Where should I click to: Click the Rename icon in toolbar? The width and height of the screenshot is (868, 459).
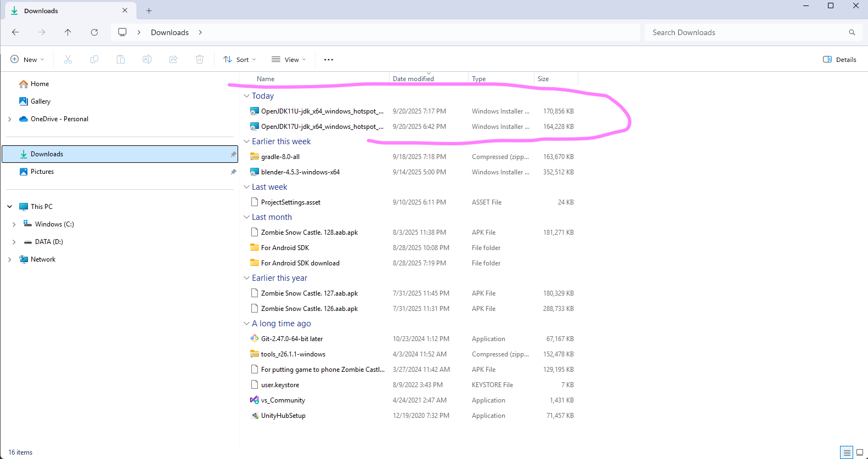point(147,59)
